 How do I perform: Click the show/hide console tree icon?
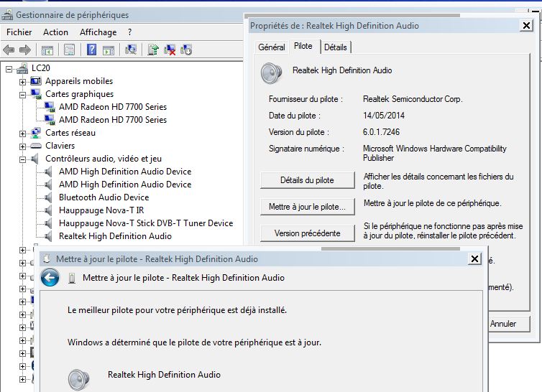(47, 50)
